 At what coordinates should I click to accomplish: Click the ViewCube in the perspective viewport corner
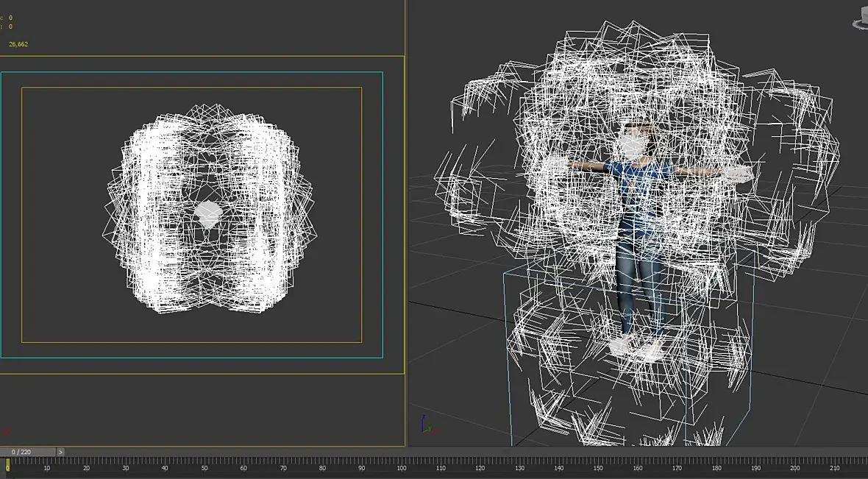point(860,19)
